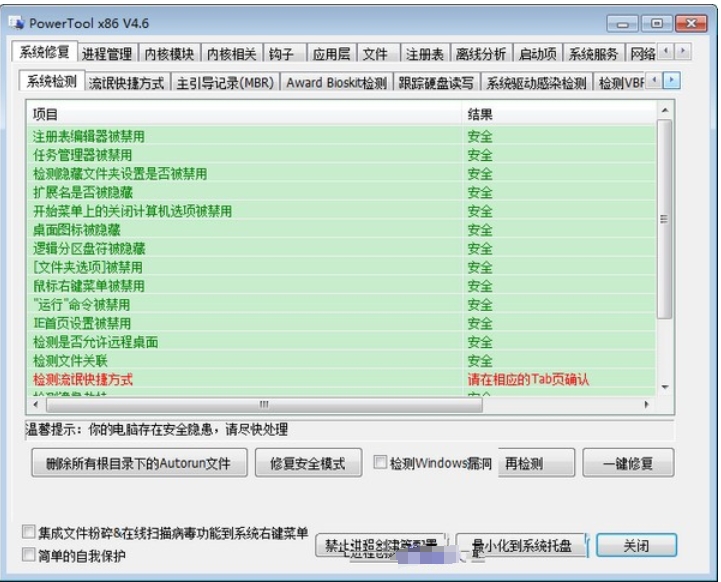This screenshot has height=582, width=721.
Task: Minimize the PowerTool window
Action: coord(623,23)
